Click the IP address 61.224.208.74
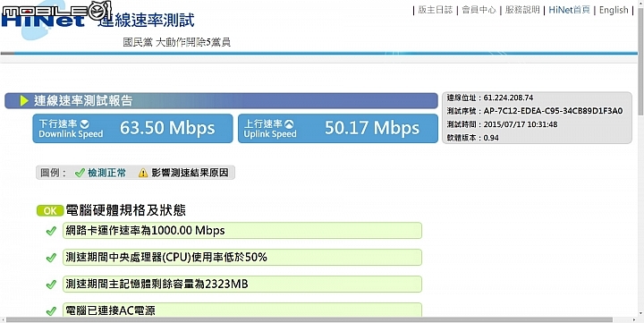The image size is (644, 323). pyautogui.click(x=508, y=98)
